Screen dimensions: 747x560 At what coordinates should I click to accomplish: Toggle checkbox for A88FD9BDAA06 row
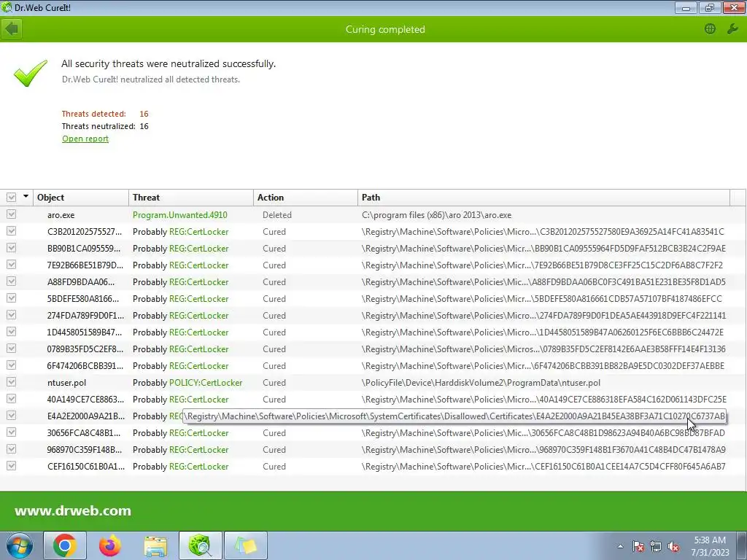tap(12, 281)
